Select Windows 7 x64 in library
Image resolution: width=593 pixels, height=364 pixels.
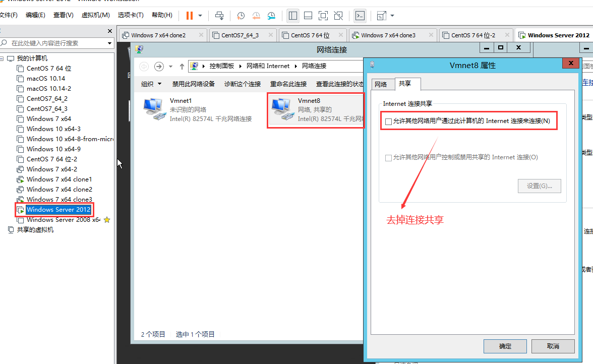[x=49, y=118]
